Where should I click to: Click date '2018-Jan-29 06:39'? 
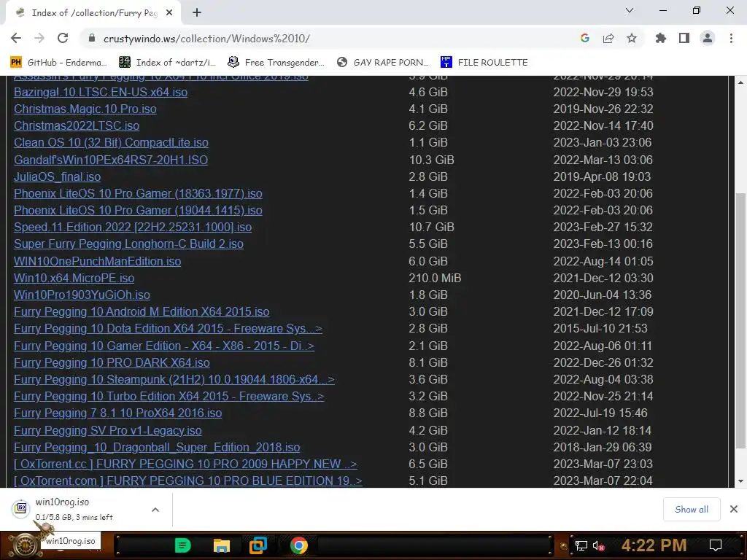click(x=602, y=448)
